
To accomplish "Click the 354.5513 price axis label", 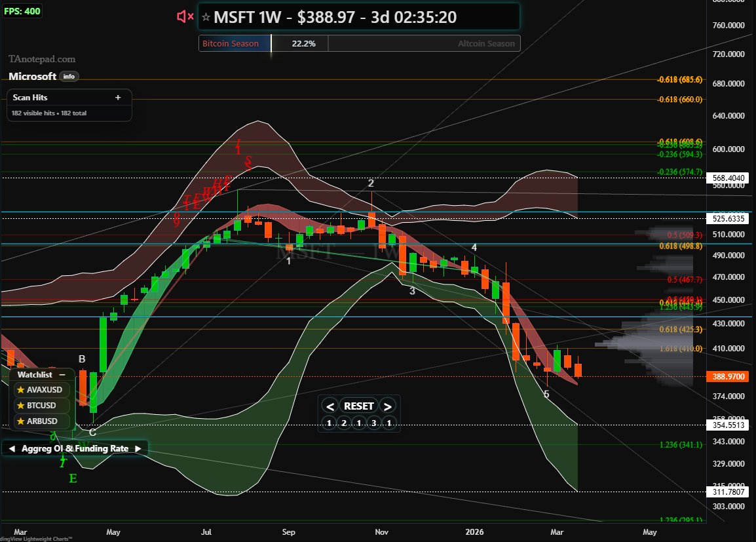I will (728, 425).
